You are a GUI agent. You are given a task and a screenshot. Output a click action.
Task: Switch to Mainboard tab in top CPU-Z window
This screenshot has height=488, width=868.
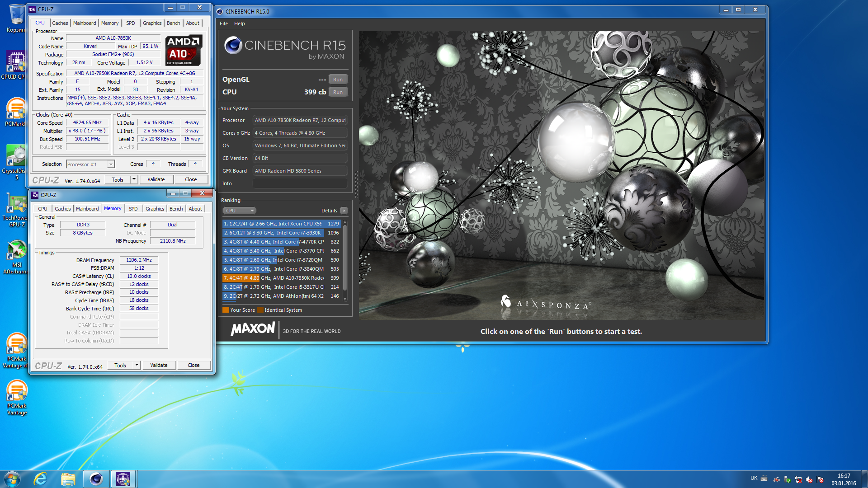tap(85, 23)
